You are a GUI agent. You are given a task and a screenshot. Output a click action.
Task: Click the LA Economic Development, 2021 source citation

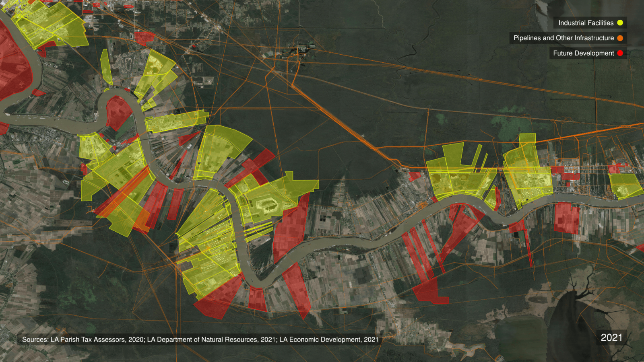click(x=329, y=339)
